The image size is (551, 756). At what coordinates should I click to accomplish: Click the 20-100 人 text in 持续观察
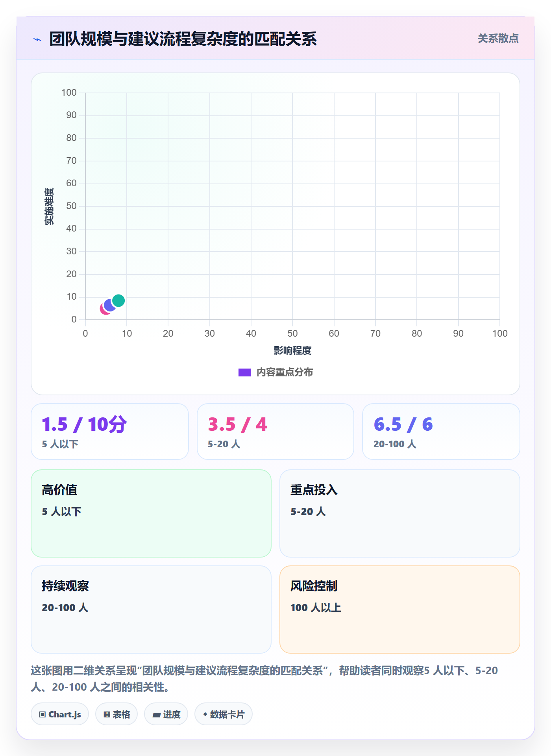click(x=65, y=608)
